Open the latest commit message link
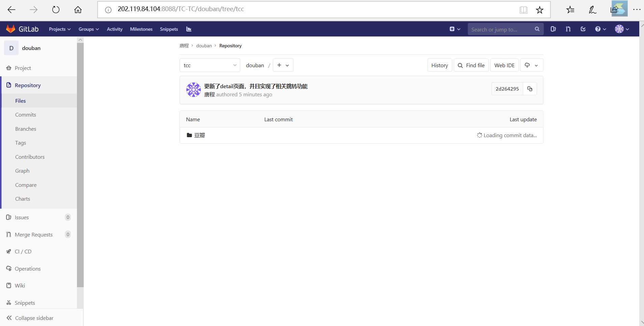644x326 pixels. (x=256, y=86)
